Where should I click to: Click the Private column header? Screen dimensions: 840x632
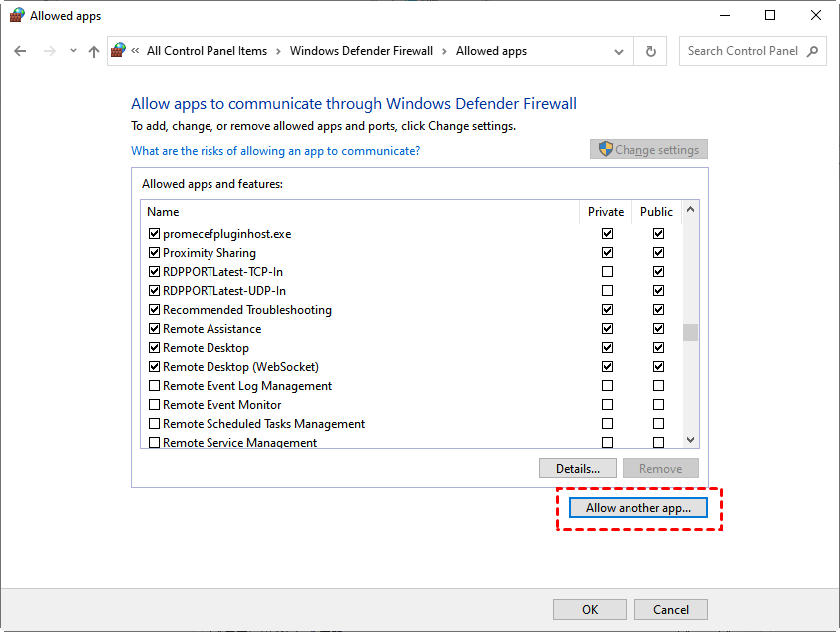(x=606, y=212)
